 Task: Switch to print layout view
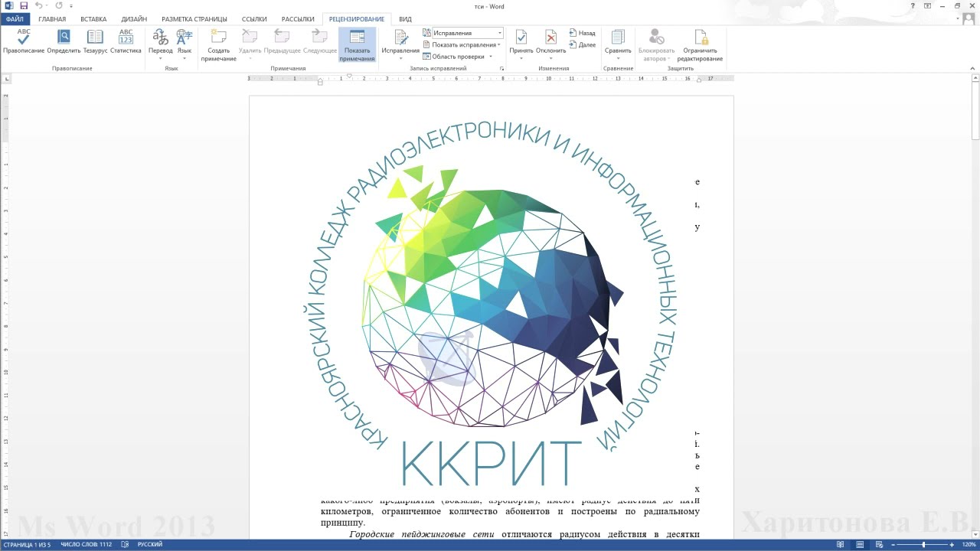pos(861,545)
